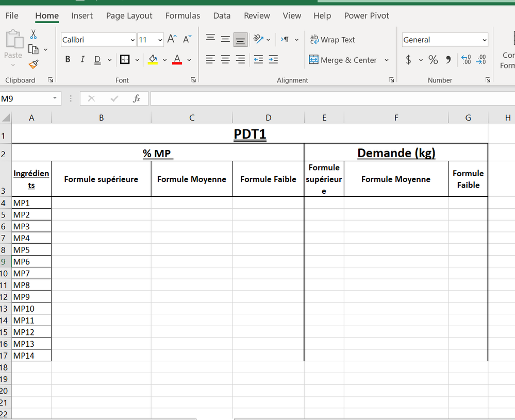Click the text direction icon
This screenshot has width=515, height=420.
point(285,39)
